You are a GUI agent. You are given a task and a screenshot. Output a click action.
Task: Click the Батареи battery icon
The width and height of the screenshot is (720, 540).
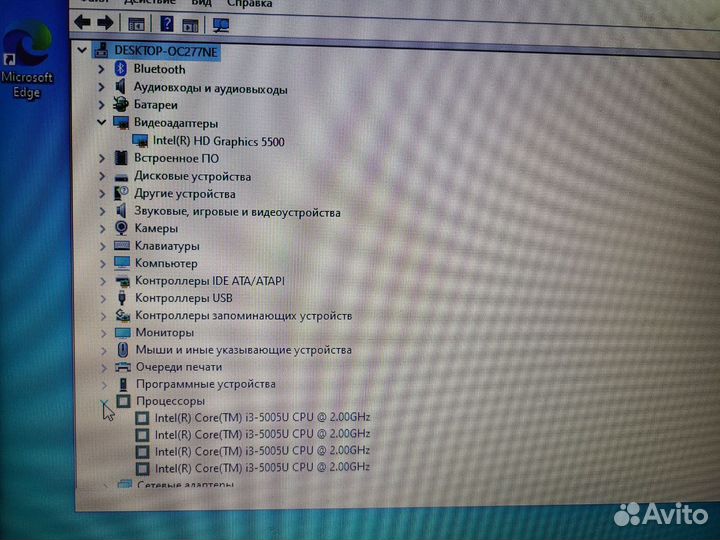point(121,104)
